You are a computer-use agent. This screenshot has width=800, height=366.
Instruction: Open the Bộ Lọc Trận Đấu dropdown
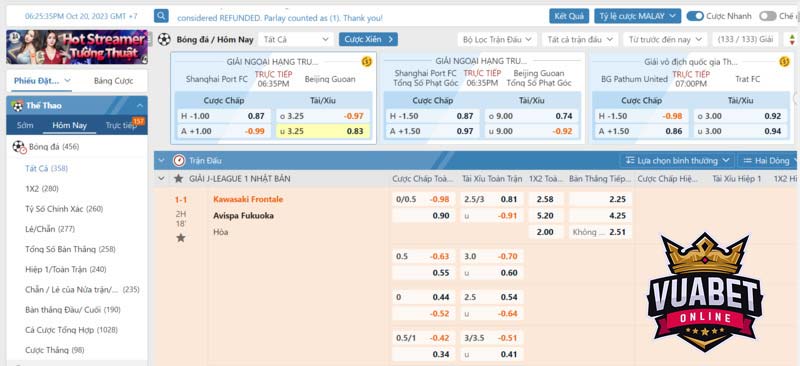(x=497, y=39)
